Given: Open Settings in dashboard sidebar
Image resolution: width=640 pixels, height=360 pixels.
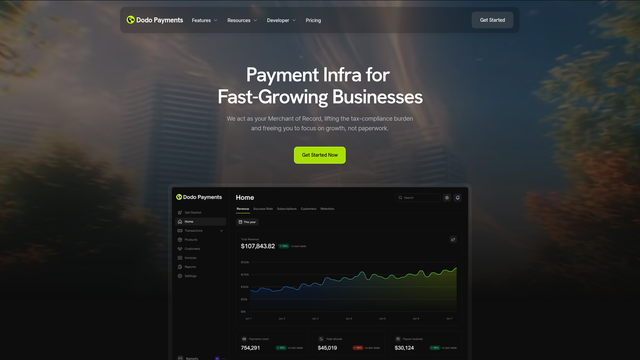Looking at the screenshot, I should pos(200,276).
